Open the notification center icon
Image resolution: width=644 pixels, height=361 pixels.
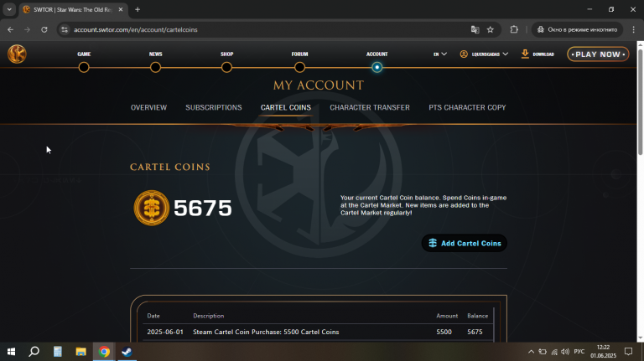[628, 352]
